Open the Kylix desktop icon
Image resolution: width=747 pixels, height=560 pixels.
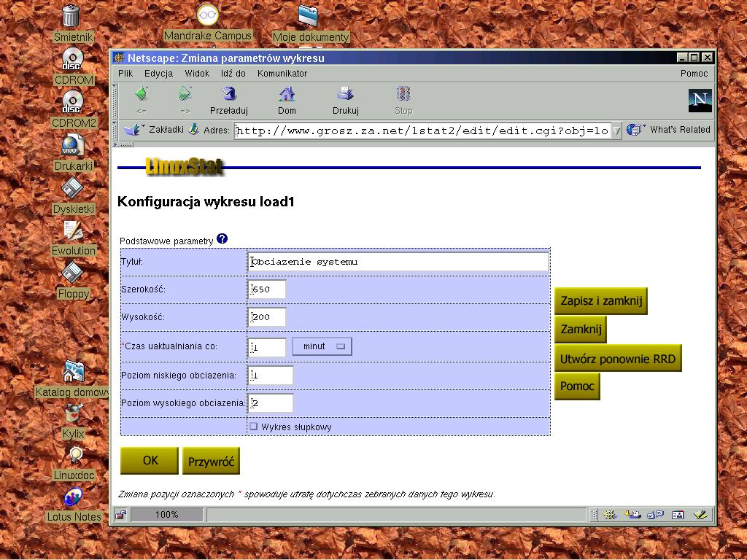[73, 413]
